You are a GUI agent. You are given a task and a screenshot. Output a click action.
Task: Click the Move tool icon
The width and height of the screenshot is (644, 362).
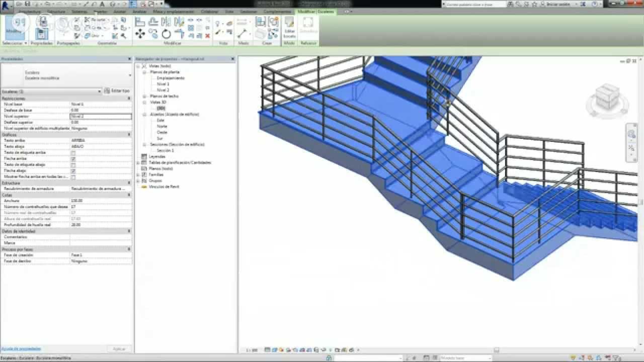140,34
